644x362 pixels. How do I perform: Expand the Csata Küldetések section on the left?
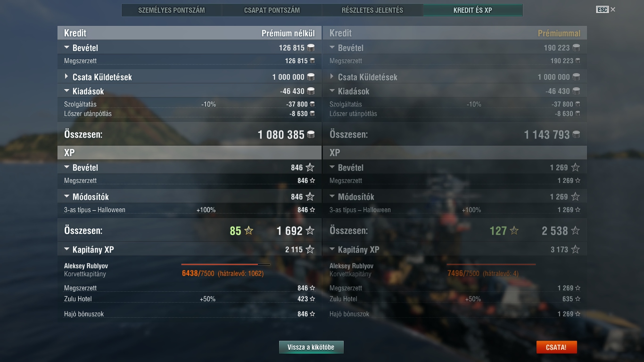(66, 77)
